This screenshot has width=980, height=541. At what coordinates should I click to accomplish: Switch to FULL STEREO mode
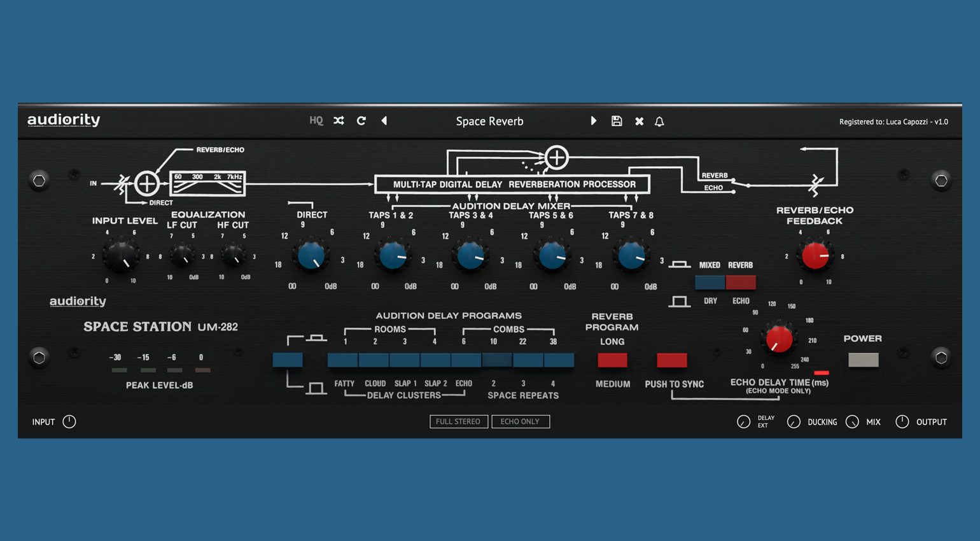pos(459,421)
